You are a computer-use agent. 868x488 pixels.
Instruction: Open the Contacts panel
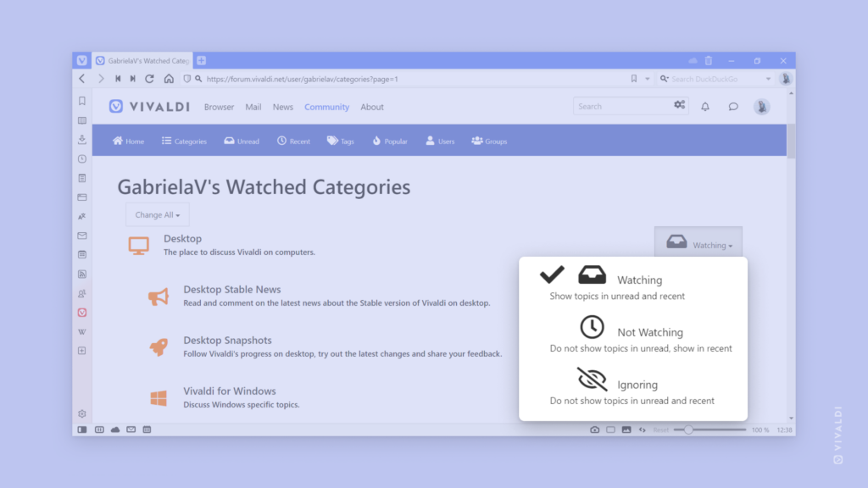(82, 293)
